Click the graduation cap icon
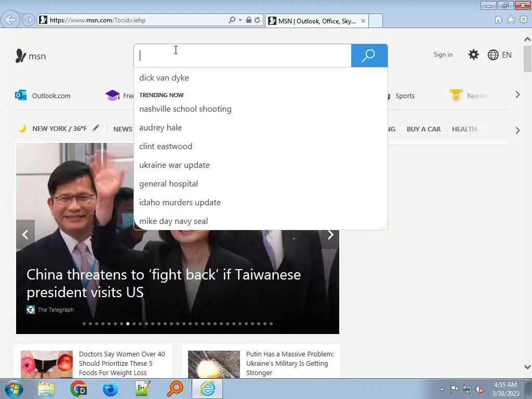The width and height of the screenshot is (532, 399). pyautogui.click(x=112, y=96)
